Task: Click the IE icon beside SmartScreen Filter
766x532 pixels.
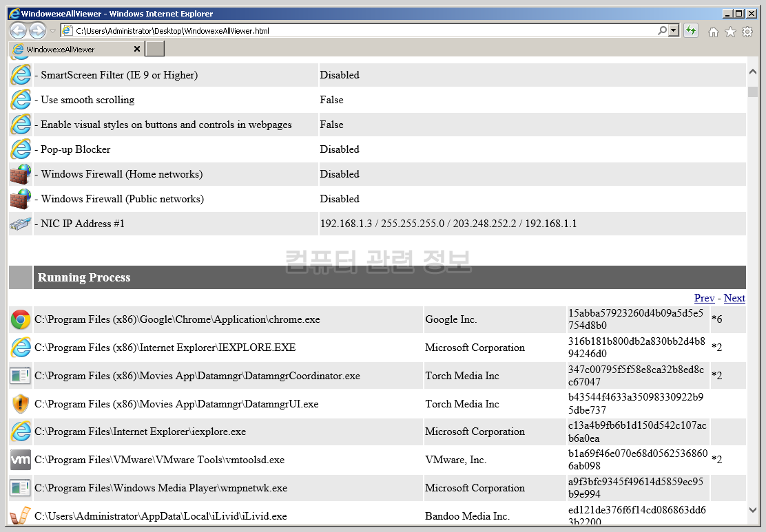Action: [21, 75]
